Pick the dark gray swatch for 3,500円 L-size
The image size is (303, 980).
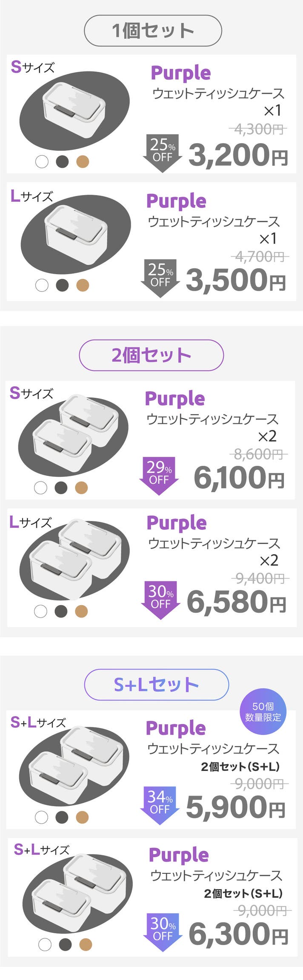click(x=62, y=285)
